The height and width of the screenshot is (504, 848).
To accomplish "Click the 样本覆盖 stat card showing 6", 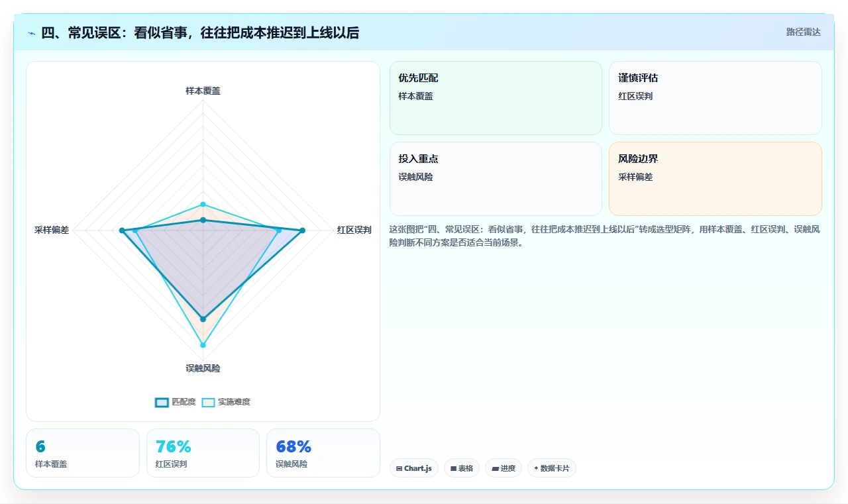I will click(x=83, y=453).
